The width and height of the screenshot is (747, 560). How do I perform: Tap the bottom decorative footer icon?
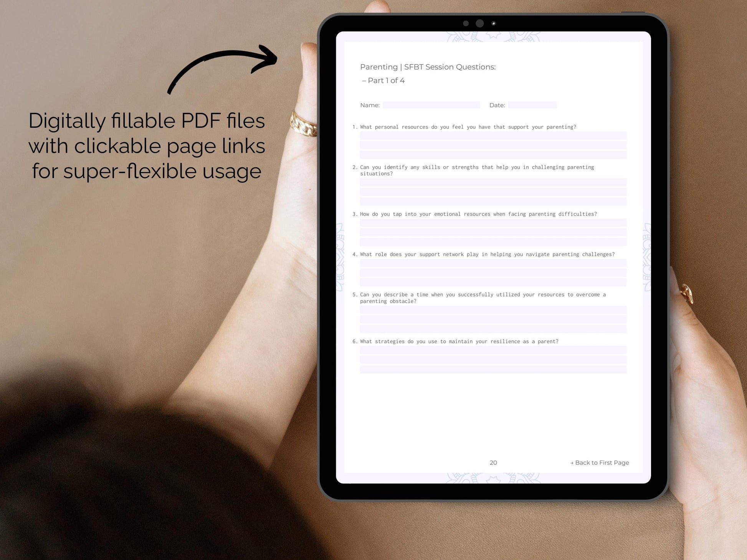coord(493,483)
